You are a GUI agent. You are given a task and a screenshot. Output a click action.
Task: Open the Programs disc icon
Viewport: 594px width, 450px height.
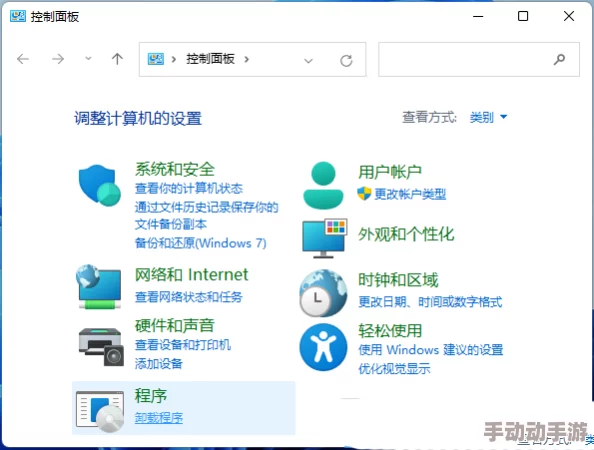click(x=100, y=412)
